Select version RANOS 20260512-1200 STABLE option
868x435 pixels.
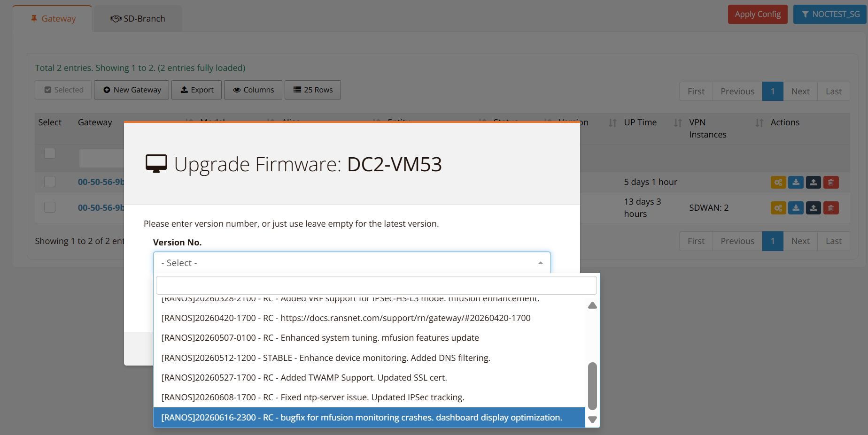point(369,358)
